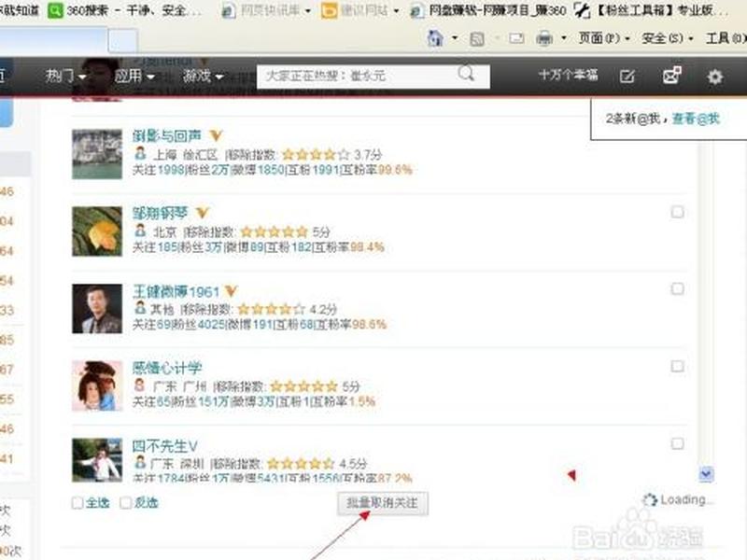This screenshot has height=560, width=747.
Task: Open the 十万个幸福 profile link
Action: tap(568, 76)
